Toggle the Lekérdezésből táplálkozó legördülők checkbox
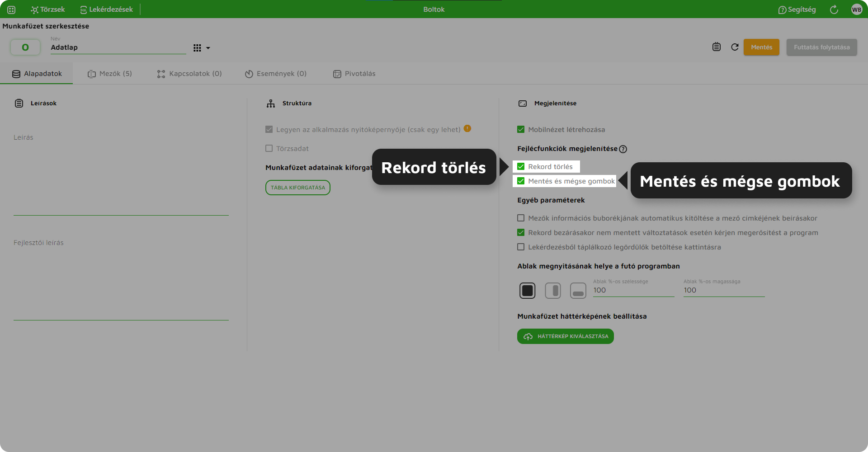Screen dimensions: 868x452 pyautogui.click(x=521, y=247)
